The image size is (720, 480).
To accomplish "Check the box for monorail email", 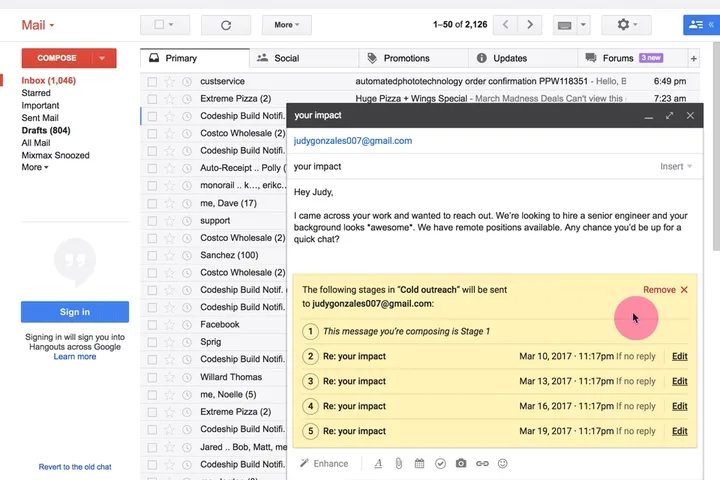I will coord(152,186).
